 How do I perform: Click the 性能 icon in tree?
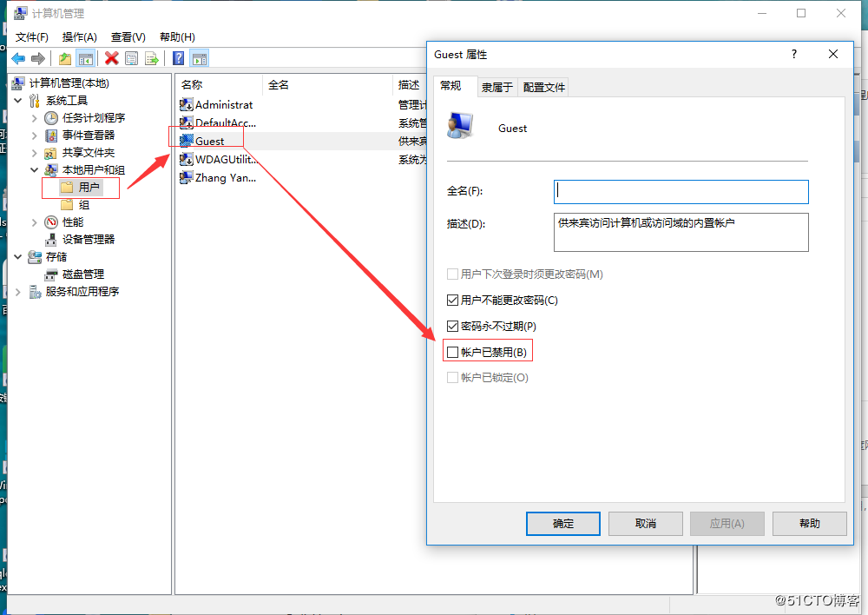pos(51,222)
